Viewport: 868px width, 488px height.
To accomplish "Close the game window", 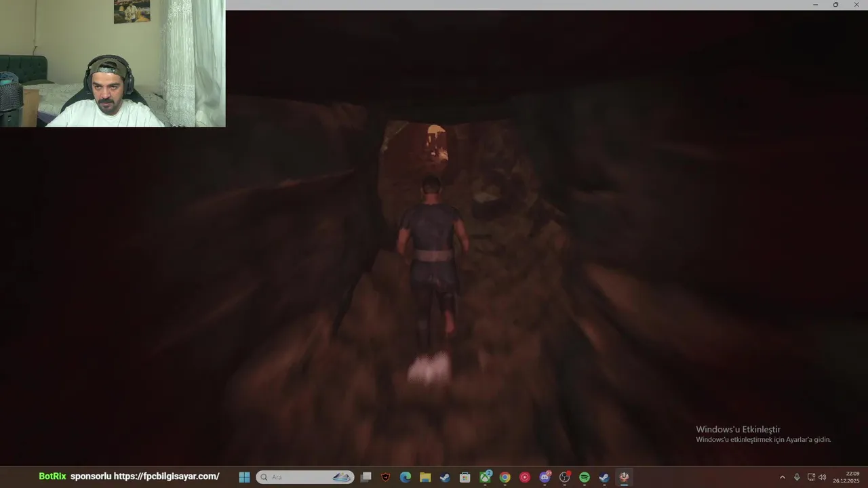I will [856, 5].
